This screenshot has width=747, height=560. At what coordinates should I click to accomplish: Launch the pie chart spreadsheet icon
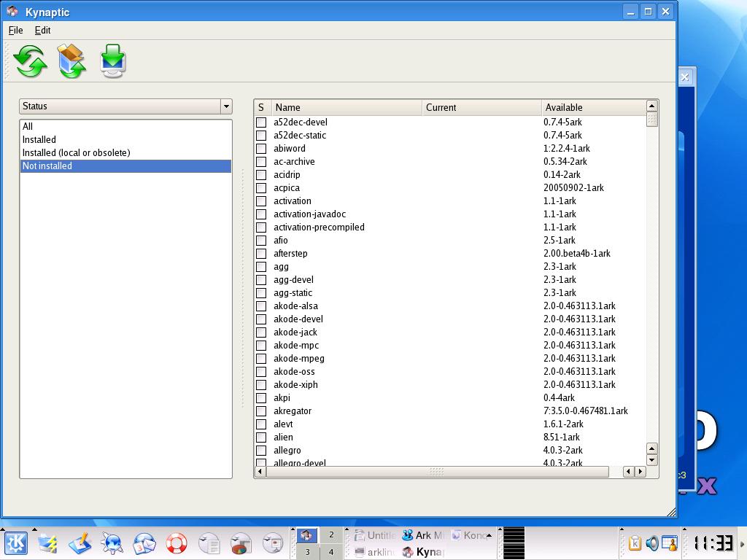tap(241, 542)
